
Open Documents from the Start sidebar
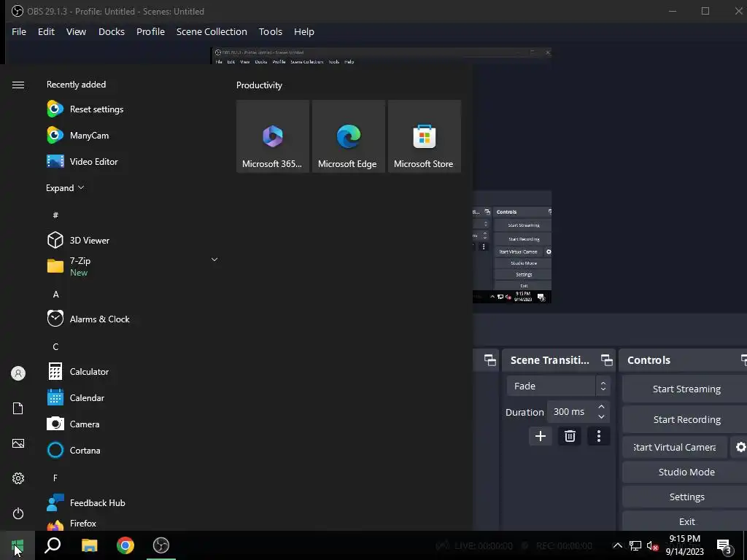(18, 408)
